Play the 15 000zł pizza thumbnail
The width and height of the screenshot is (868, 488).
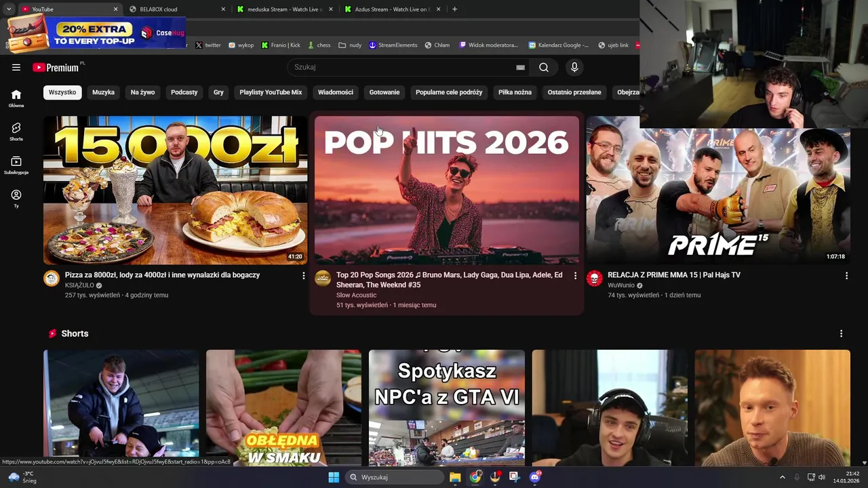click(175, 190)
